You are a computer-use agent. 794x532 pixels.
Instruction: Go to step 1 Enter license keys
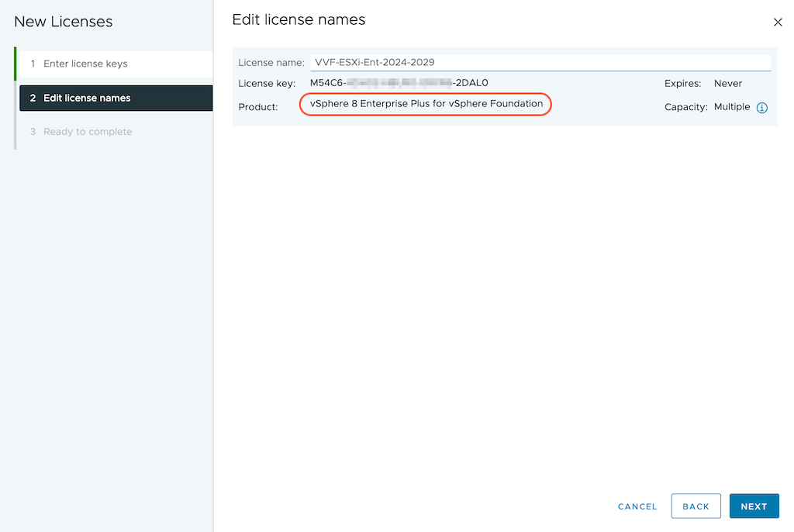[x=85, y=64]
